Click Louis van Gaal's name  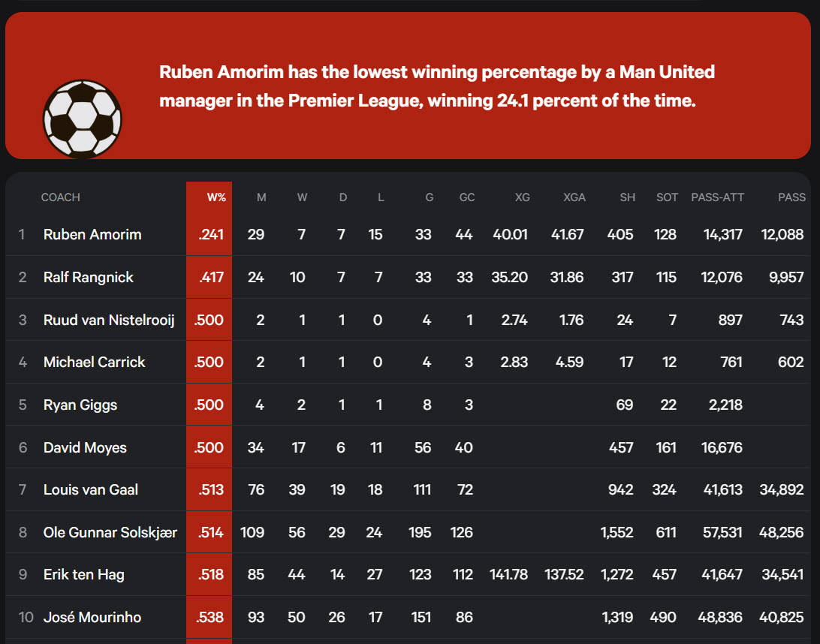(90, 490)
